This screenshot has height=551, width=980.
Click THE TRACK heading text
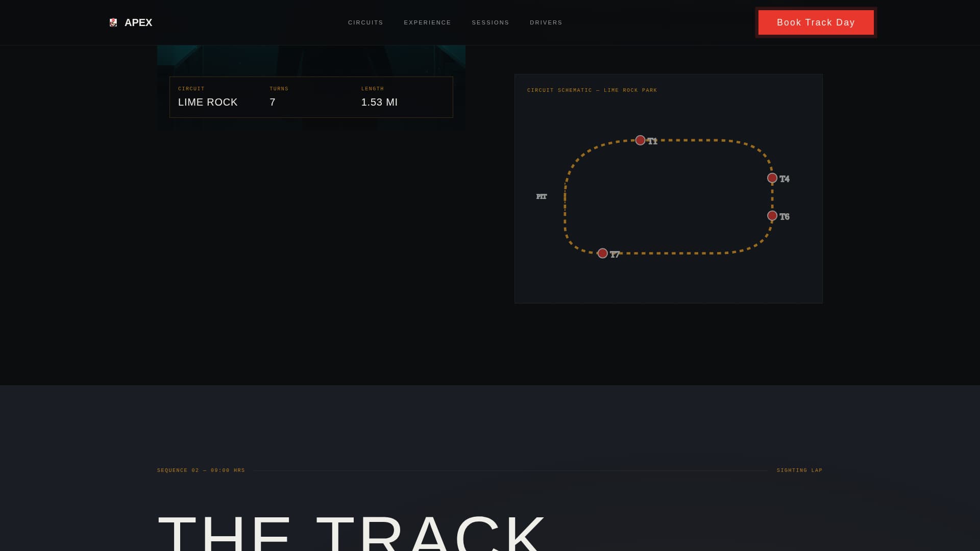click(x=352, y=533)
